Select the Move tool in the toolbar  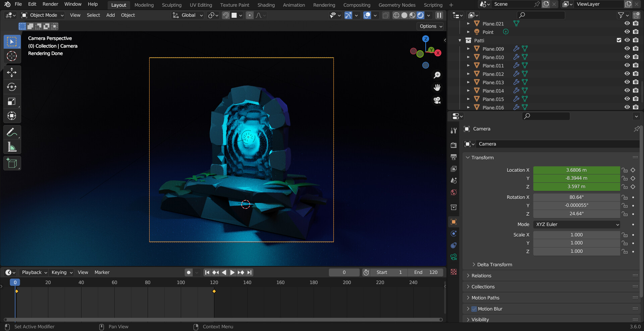12,72
